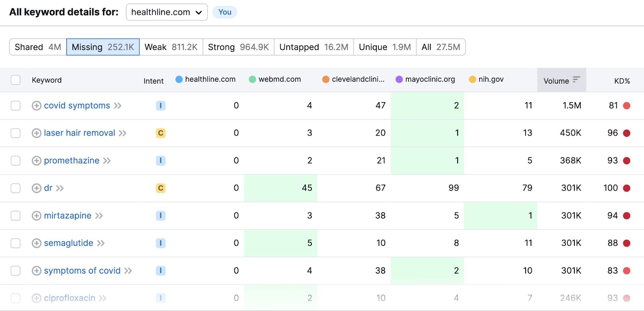644x311 pixels.
Task: Open the All 27.5M tab
Action: point(441,47)
